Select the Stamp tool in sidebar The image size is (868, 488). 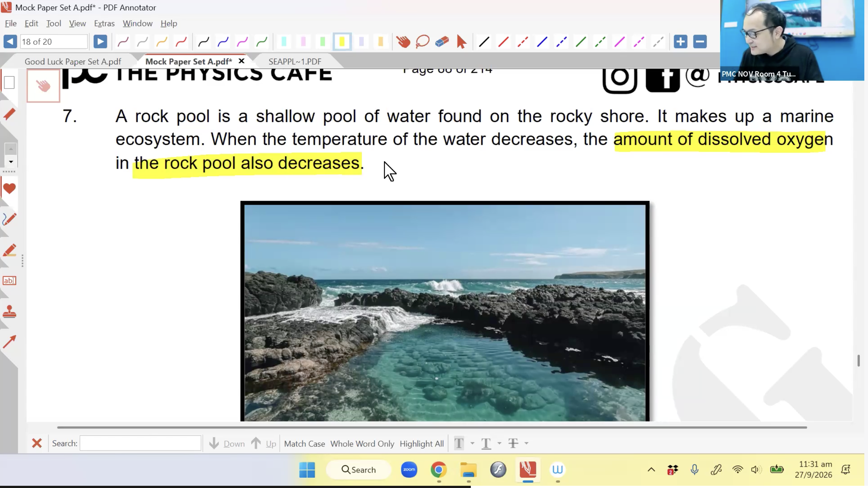point(9,312)
